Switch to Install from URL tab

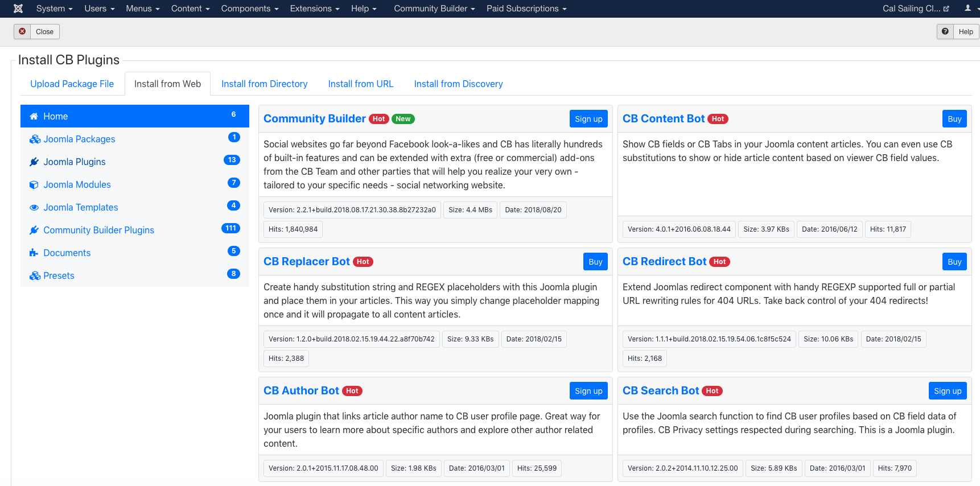pos(361,84)
